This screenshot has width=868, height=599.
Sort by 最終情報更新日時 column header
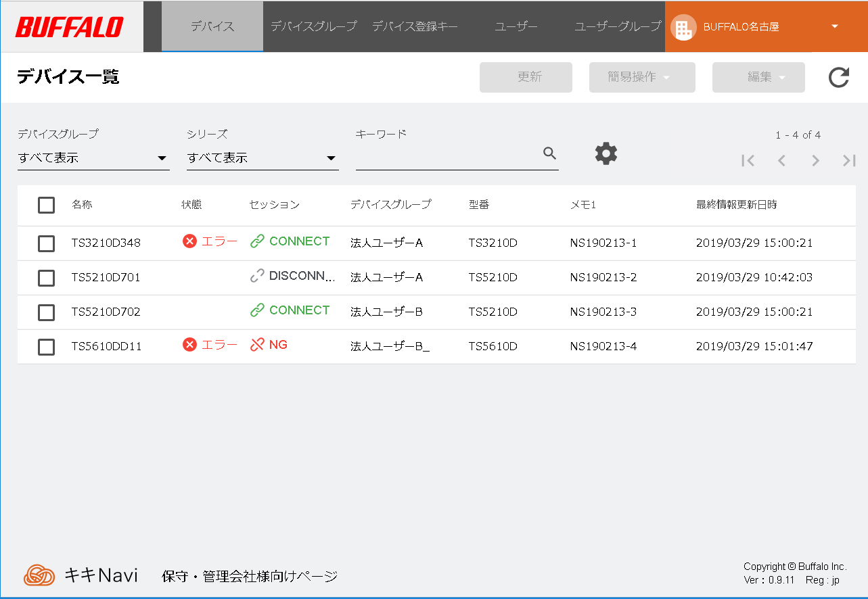pyautogui.click(x=737, y=204)
